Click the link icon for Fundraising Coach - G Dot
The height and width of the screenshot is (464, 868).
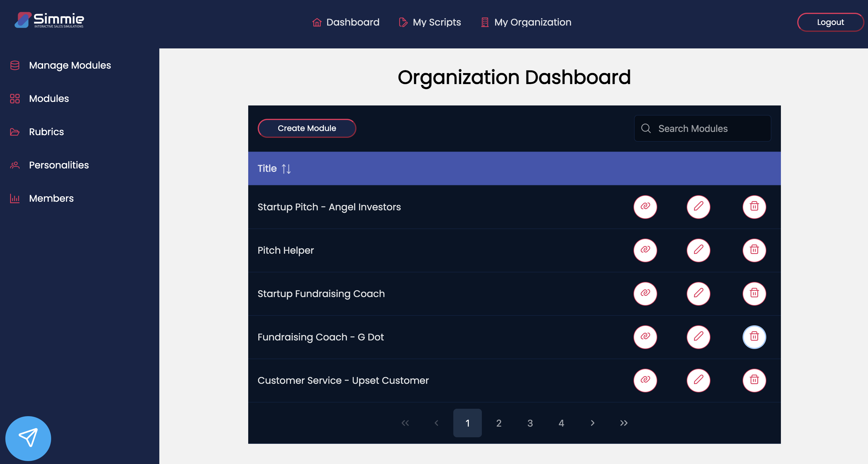645,337
